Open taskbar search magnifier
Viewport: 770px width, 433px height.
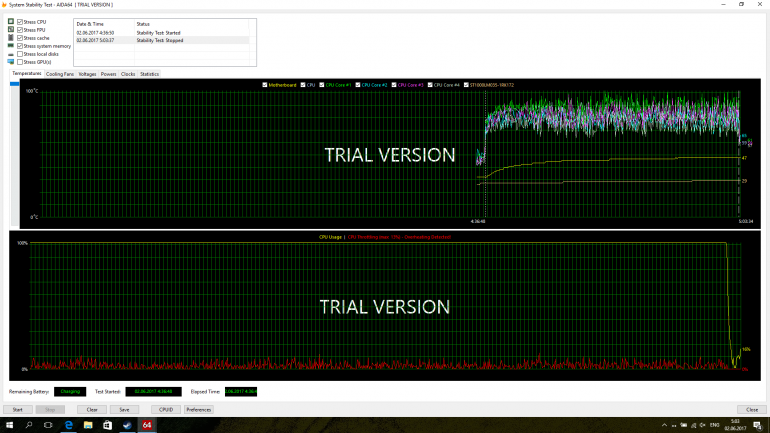[28, 425]
